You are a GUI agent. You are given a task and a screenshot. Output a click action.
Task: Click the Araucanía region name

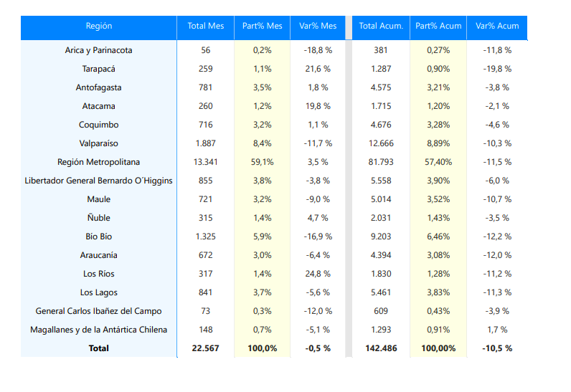[99, 255]
